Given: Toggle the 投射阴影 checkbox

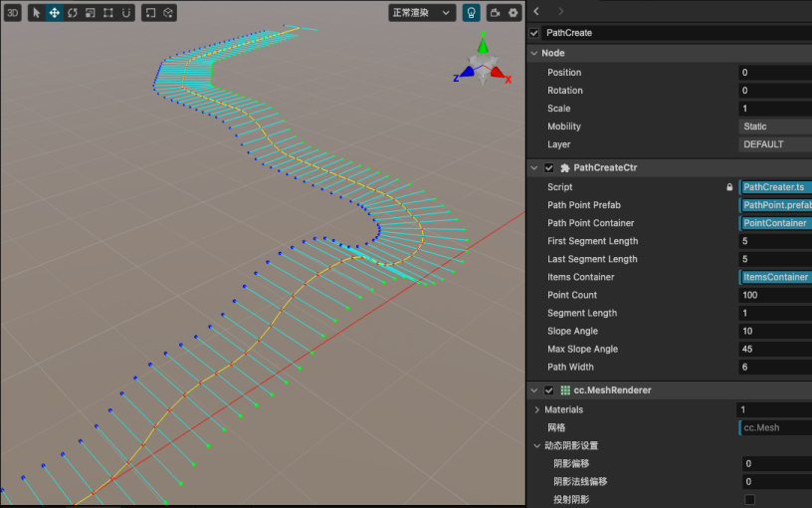Looking at the screenshot, I should (x=749, y=500).
